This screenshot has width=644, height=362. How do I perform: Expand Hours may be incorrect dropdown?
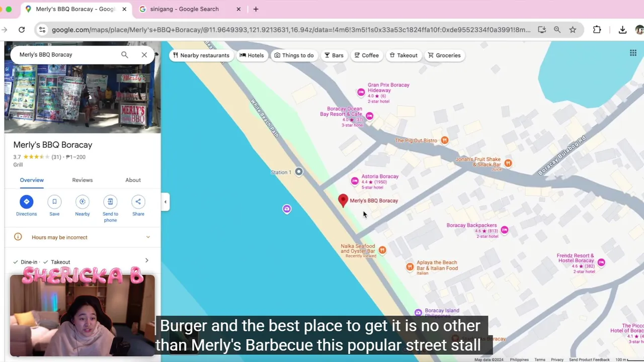tap(148, 237)
